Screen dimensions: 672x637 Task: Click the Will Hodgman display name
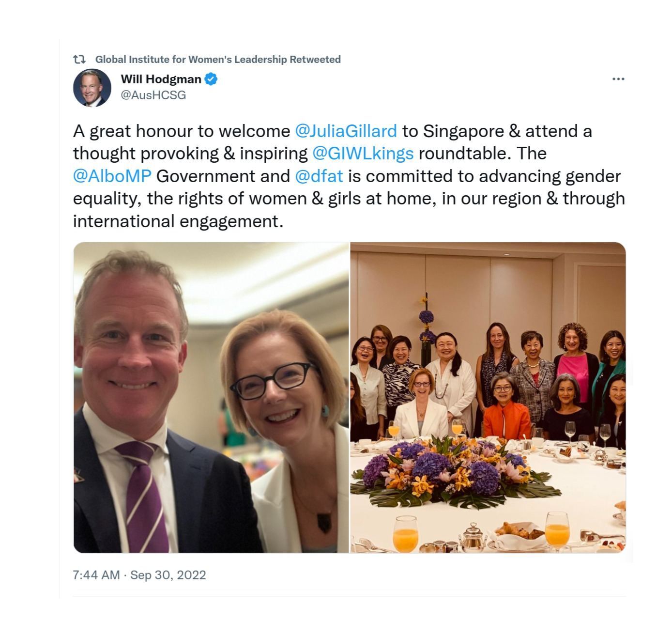pos(161,79)
